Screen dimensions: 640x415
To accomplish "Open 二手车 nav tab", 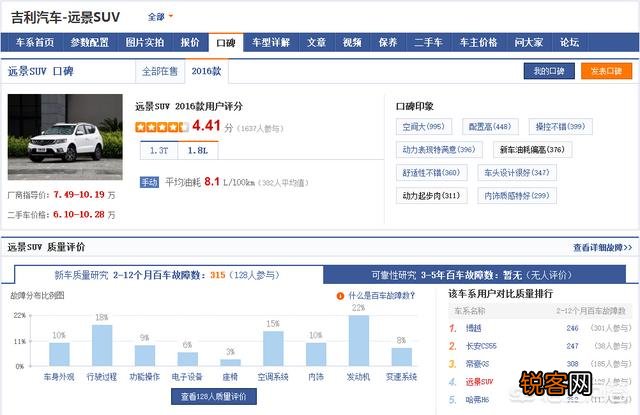I will pyautogui.click(x=428, y=42).
